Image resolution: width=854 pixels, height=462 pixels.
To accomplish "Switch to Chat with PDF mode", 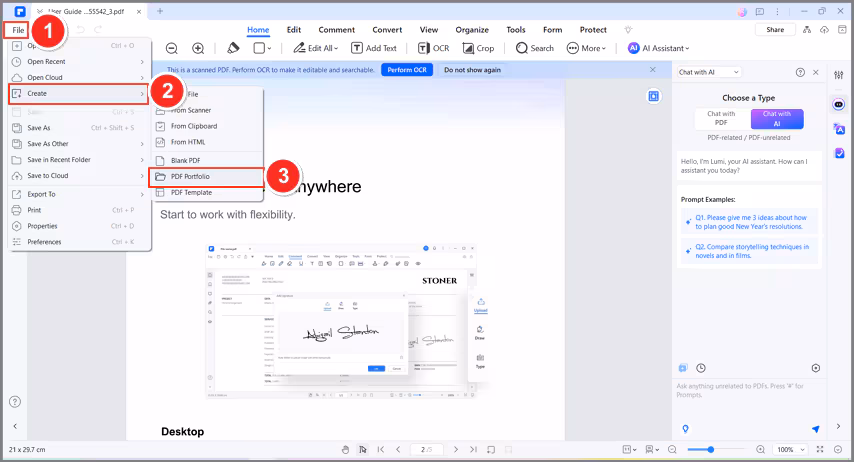I will point(721,118).
